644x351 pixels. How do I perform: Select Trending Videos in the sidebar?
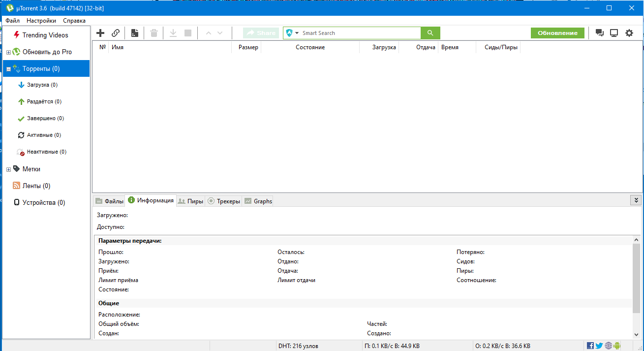point(45,35)
